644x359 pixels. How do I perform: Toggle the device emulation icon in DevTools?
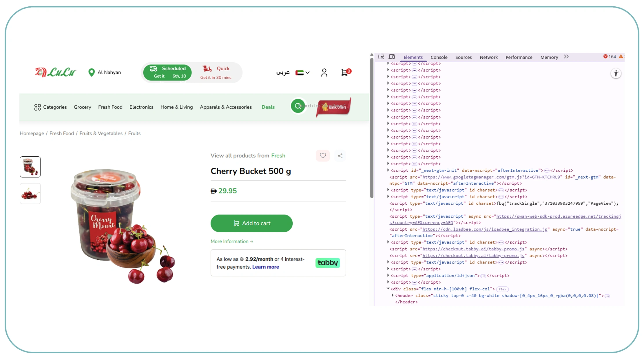point(392,57)
